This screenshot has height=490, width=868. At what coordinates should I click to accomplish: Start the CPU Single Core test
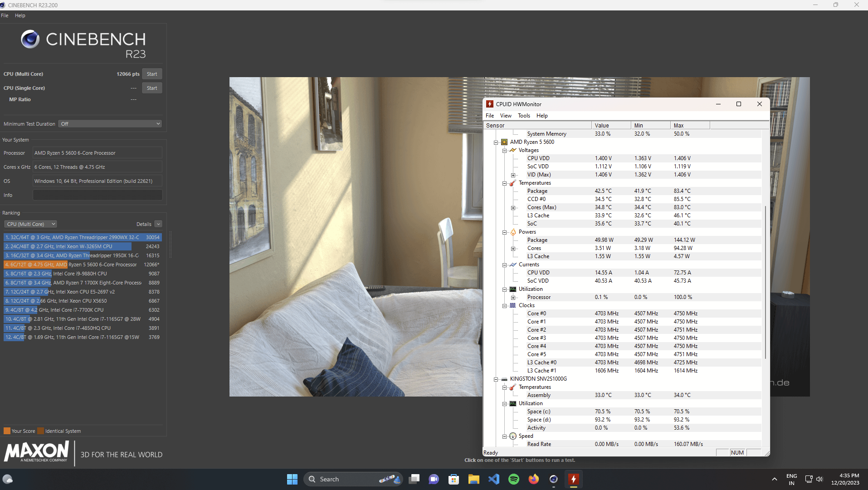click(152, 88)
